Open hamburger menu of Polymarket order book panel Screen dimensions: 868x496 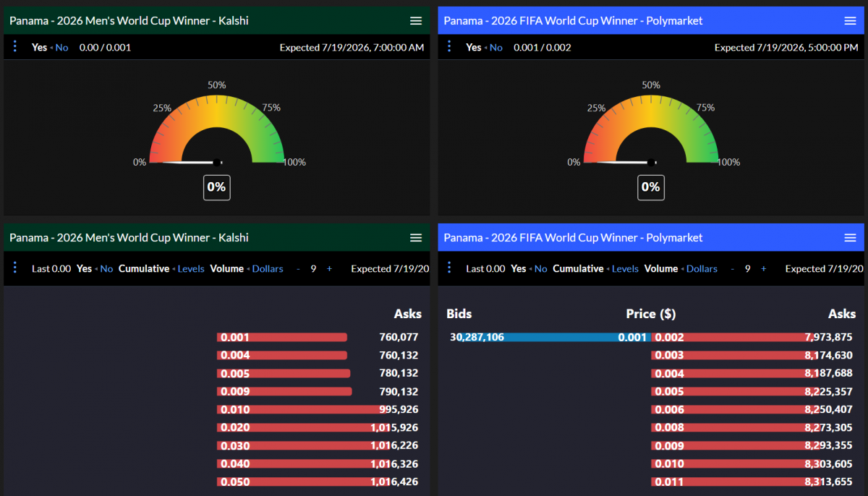click(x=850, y=238)
